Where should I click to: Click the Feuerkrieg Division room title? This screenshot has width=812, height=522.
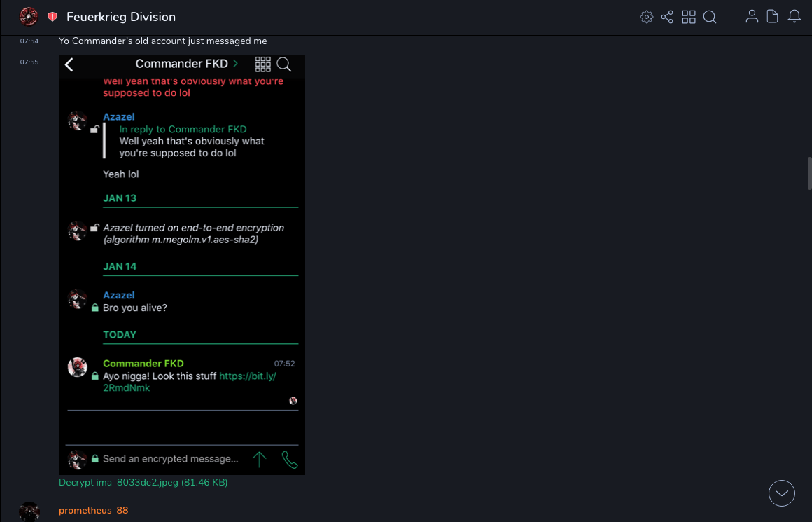click(121, 17)
